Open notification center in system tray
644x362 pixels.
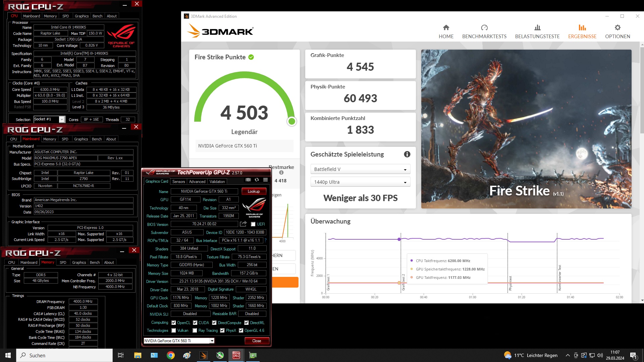[634, 356]
